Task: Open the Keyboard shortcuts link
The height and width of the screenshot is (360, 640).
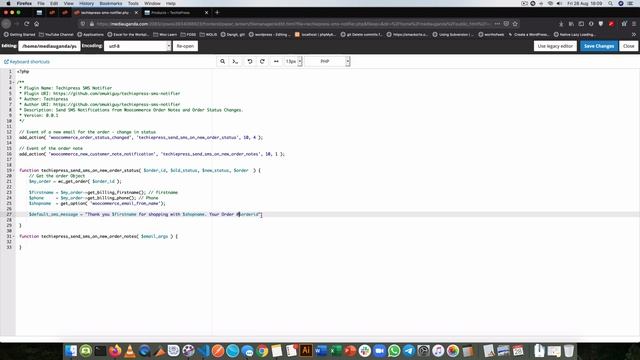Action: click(27, 62)
